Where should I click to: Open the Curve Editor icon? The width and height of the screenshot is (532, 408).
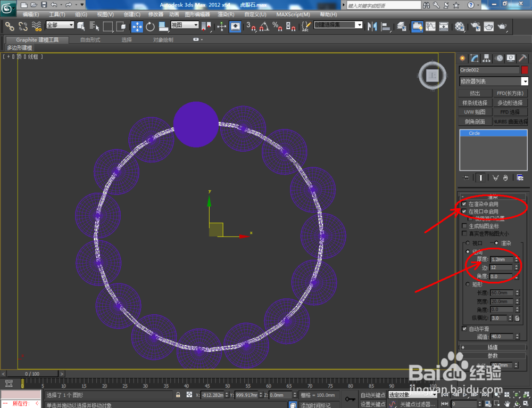click(430, 26)
